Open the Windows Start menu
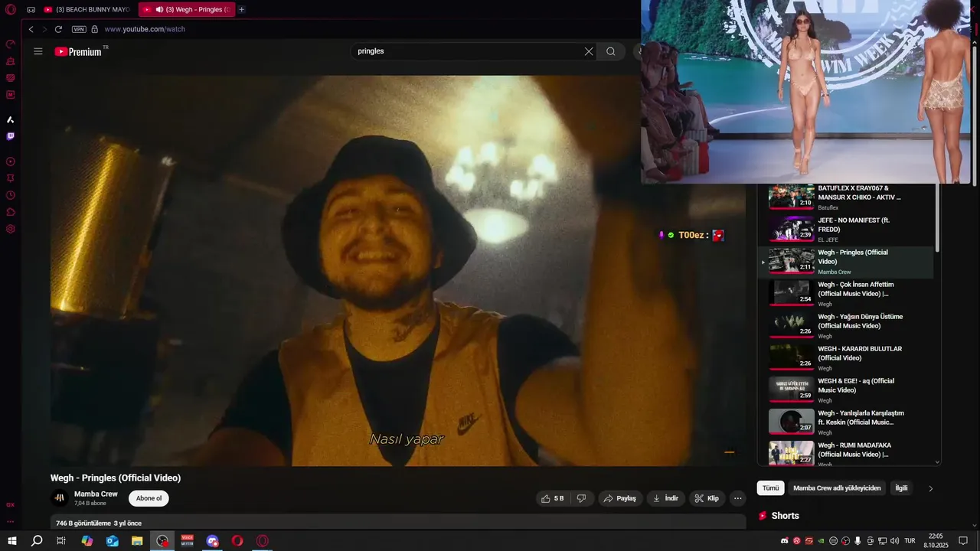The width and height of the screenshot is (980, 551). pyautogui.click(x=11, y=540)
